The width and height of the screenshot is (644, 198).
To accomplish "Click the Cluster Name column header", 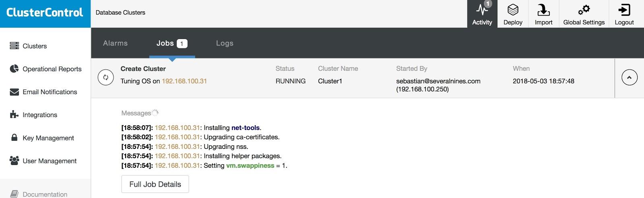I will pyautogui.click(x=338, y=68).
